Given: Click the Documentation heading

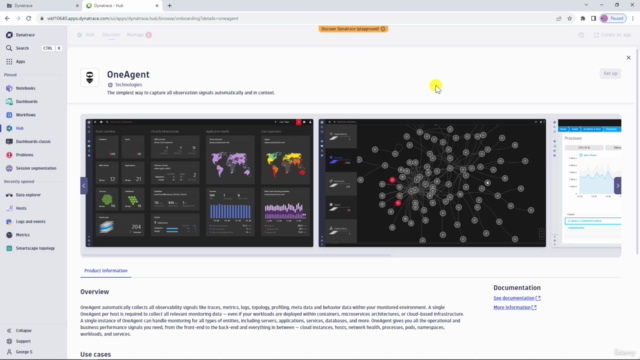Looking at the screenshot, I should point(517,288).
